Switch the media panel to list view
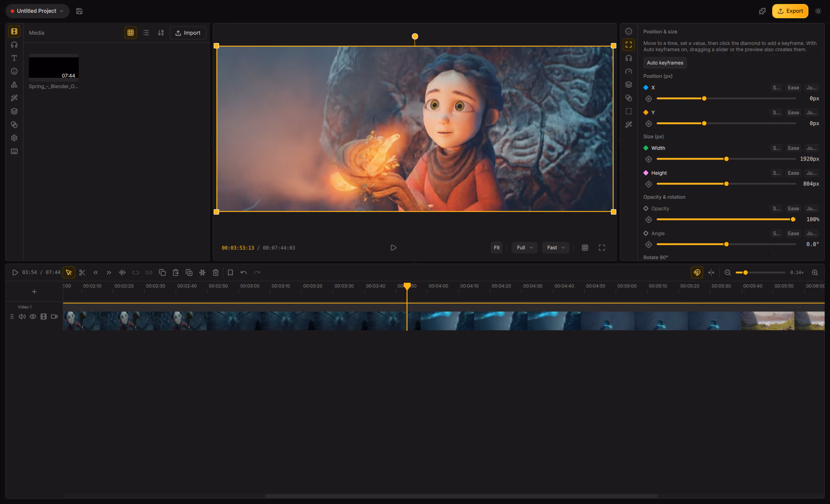Viewport: 830px width, 504px height. coord(146,33)
